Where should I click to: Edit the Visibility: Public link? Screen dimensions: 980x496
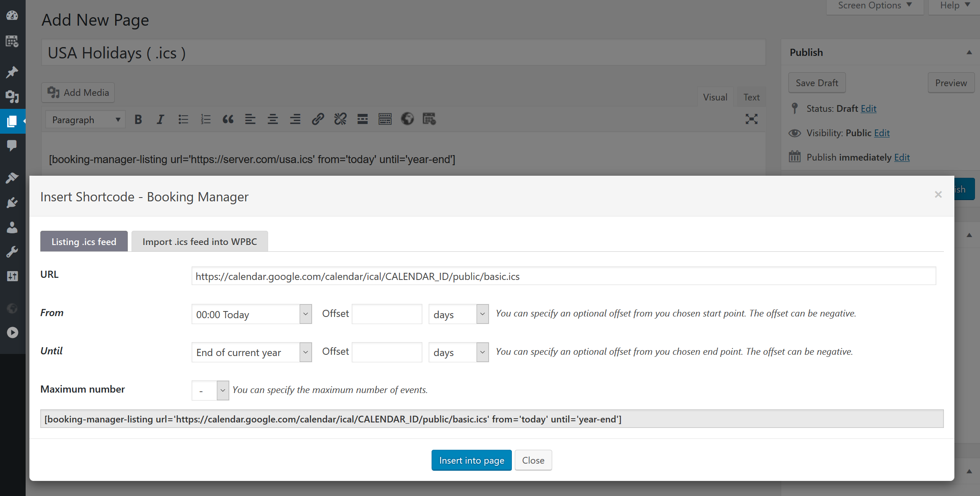pyautogui.click(x=882, y=133)
